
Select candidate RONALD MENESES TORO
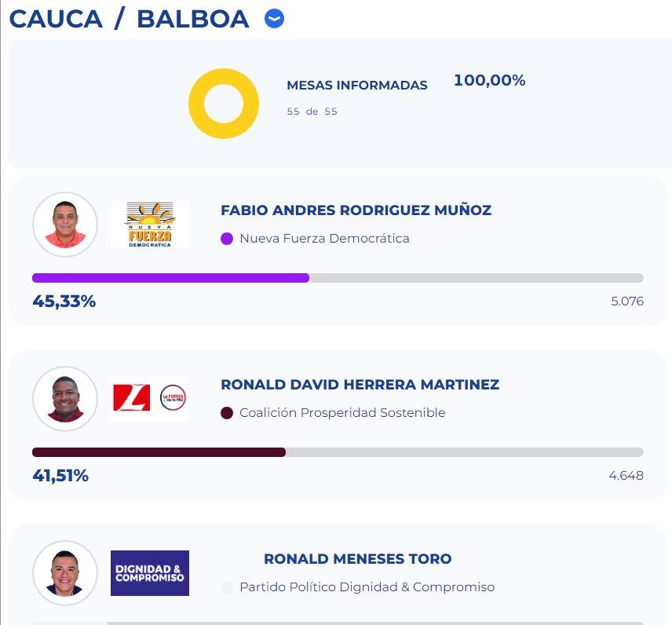coord(357,559)
